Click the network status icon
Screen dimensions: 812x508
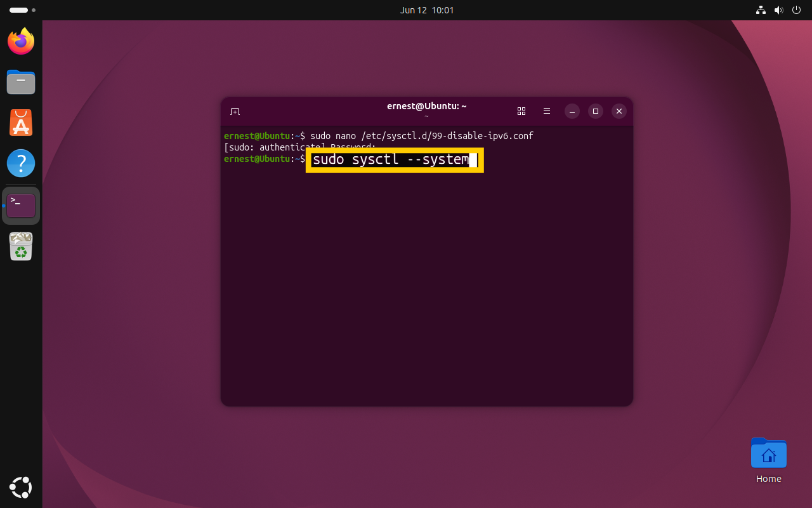761,10
